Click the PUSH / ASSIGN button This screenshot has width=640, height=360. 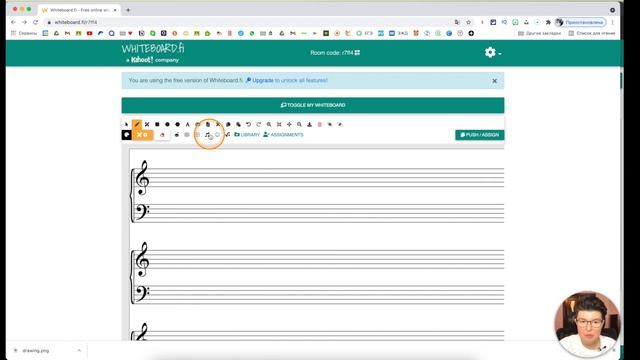click(x=480, y=135)
